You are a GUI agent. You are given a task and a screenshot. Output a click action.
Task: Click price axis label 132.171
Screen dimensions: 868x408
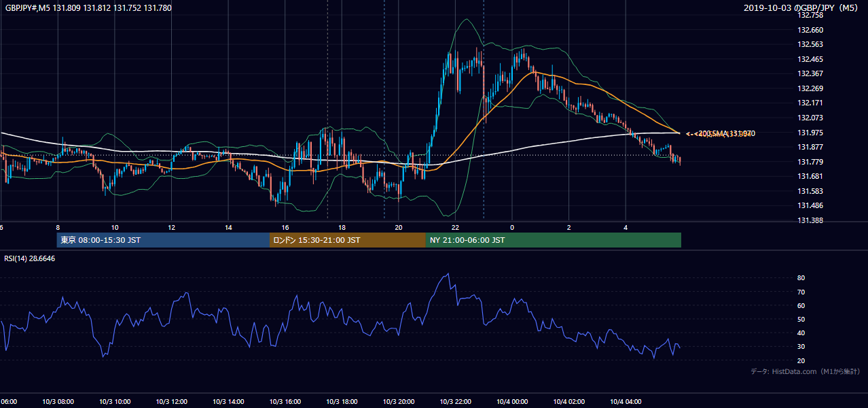tap(810, 103)
